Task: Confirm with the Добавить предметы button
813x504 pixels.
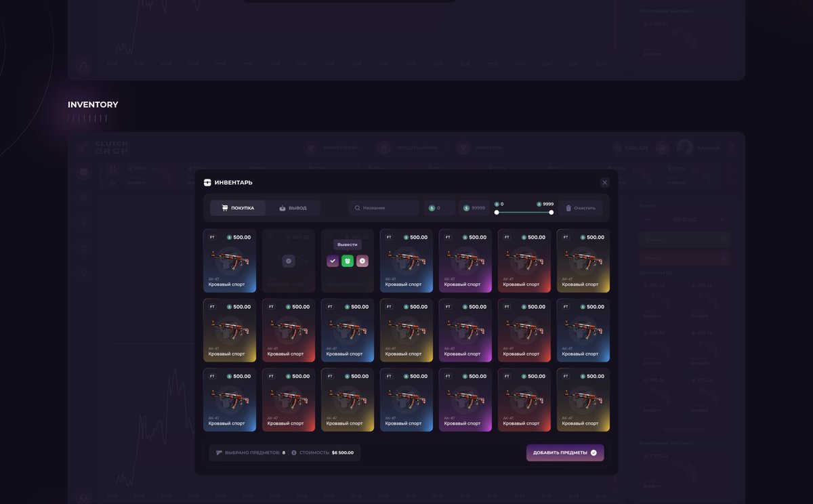Action: (565, 453)
